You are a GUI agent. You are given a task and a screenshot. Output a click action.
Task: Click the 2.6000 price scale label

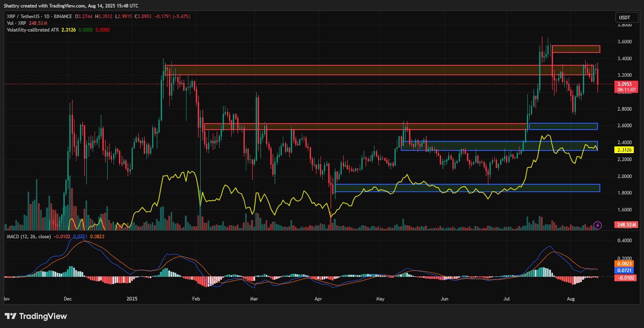624,126
